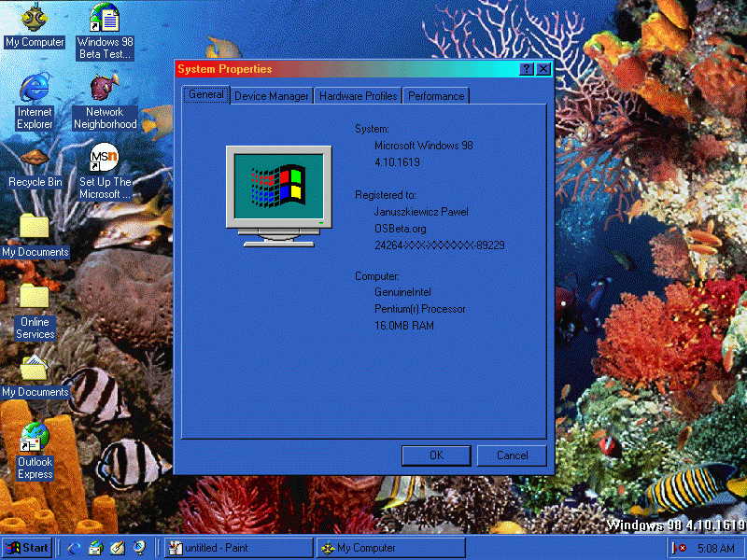Image resolution: width=747 pixels, height=560 pixels.
Task: Click the 5:08 AM taskbar clock
Action: pyautogui.click(x=715, y=549)
